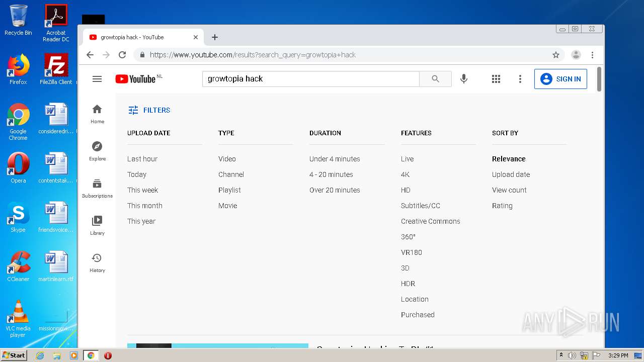Open Recycle Bin desktop icon

[18, 20]
